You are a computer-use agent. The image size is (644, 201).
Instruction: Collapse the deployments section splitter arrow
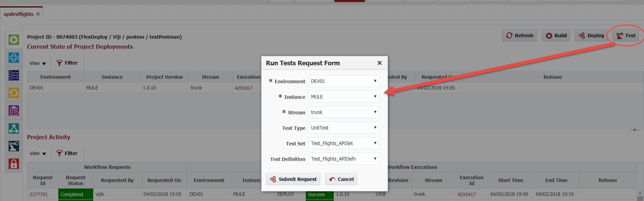(634, 130)
